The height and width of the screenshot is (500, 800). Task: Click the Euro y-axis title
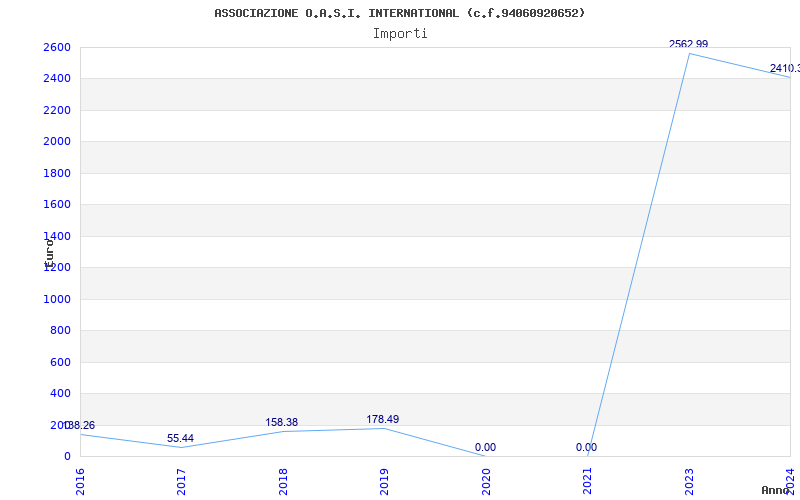click(49, 254)
